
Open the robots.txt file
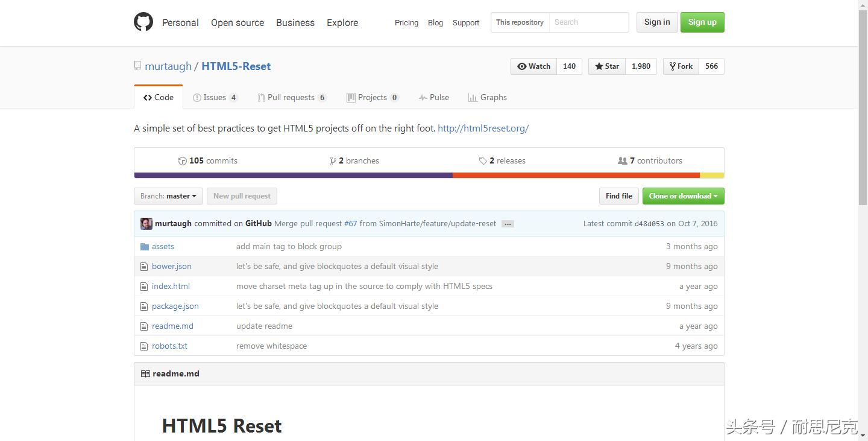coord(169,346)
